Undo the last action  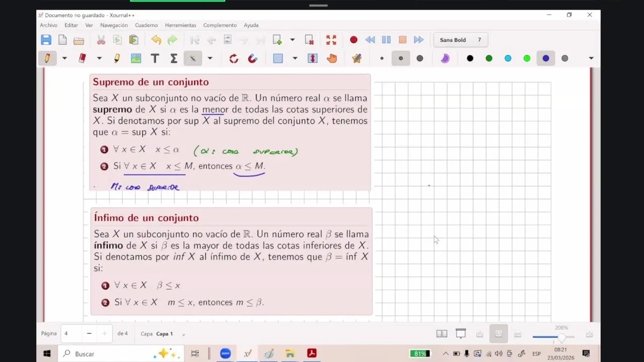(x=156, y=40)
